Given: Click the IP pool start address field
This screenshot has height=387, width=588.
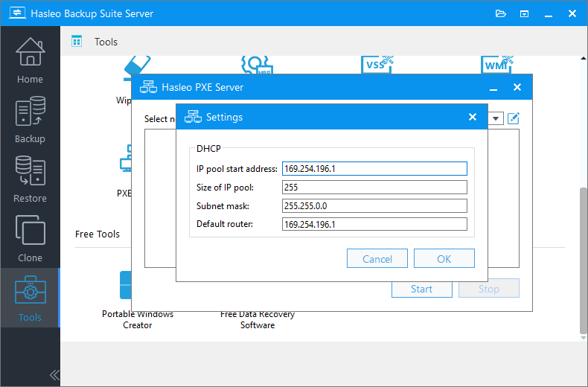Looking at the screenshot, I should click(374, 169).
